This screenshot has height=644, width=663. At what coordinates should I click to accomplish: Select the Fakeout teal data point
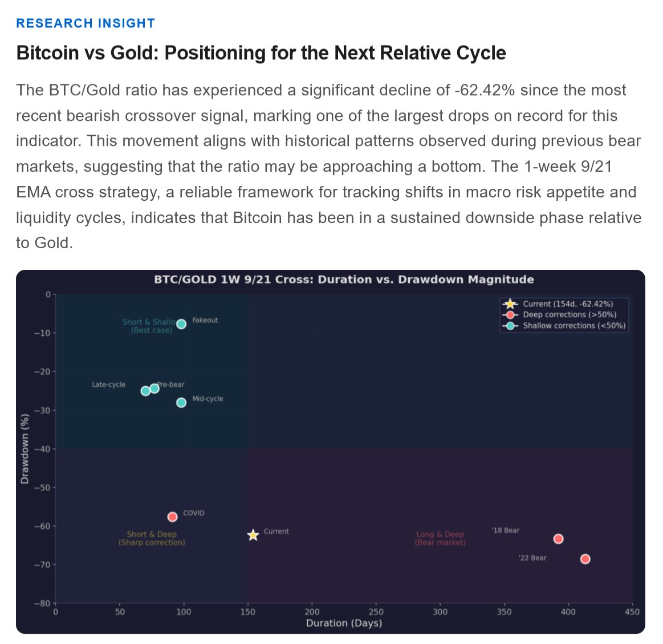click(181, 324)
